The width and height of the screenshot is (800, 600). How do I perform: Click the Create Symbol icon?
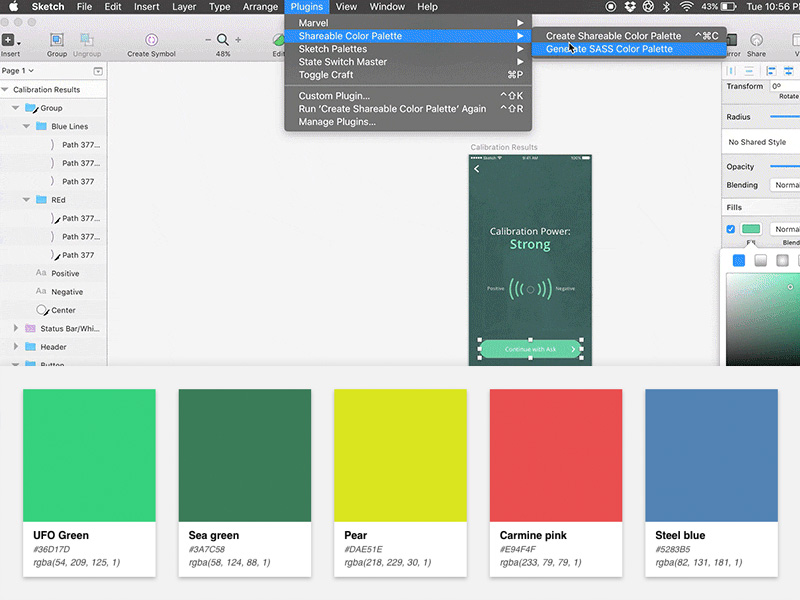coord(151,40)
